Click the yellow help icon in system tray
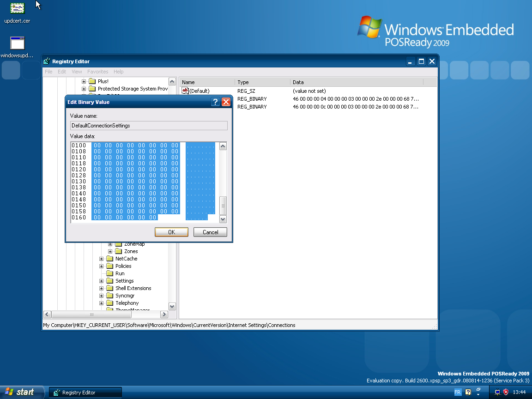532x399 pixels. tap(468, 392)
